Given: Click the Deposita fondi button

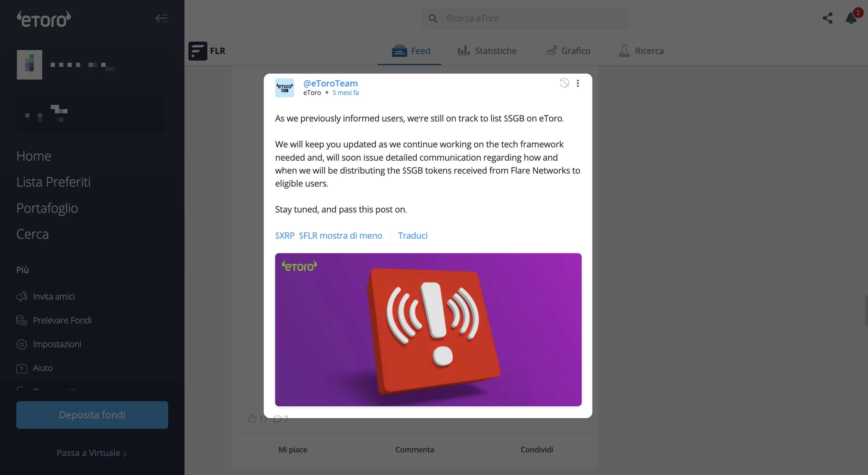Looking at the screenshot, I should tap(92, 415).
